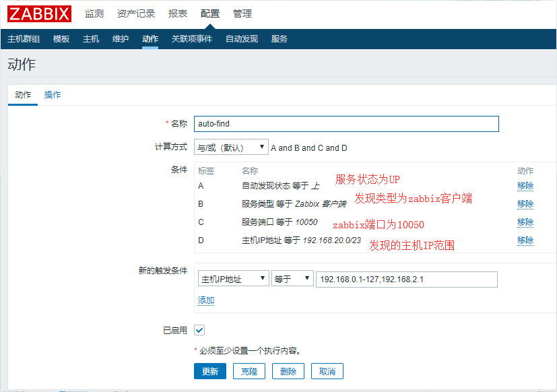Go to 自动发现 in submenu
Image resolution: width=557 pixels, height=392 pixels.
click(x=241, y=39)
